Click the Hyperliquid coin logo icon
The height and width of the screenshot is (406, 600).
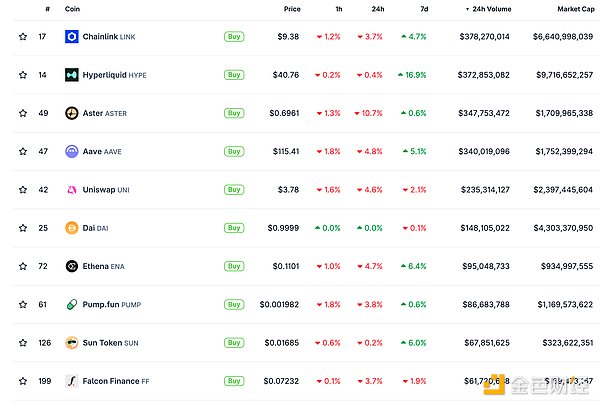72,75
